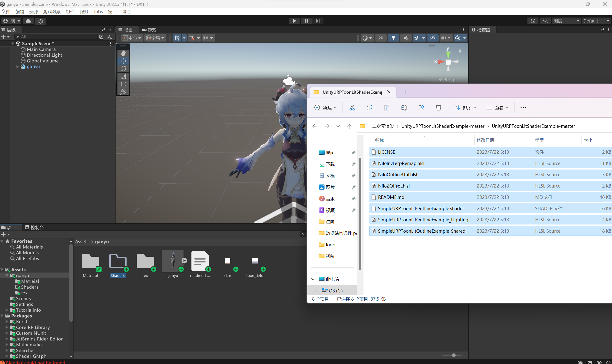Expand Assets folder in Project panel
612x364 pixels.
pos(3,270)
